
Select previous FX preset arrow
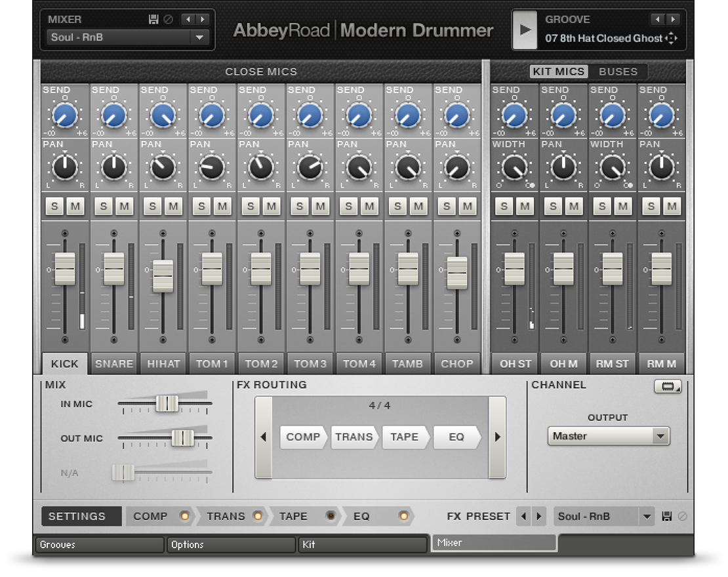(524, 516)
